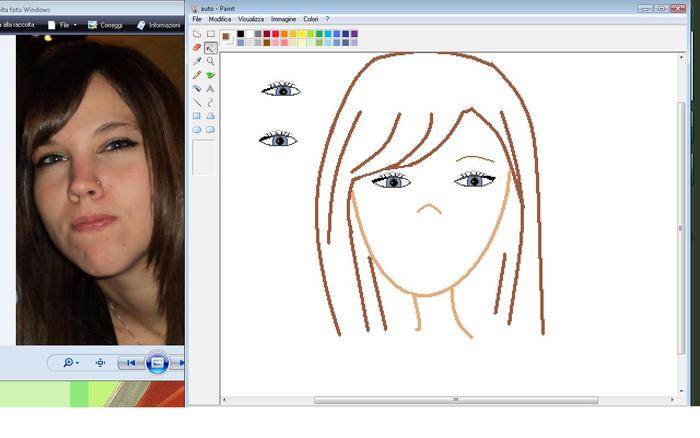Select the straight Line tool
The width and height of the screenshot is (700, 438).
point(197,103)
